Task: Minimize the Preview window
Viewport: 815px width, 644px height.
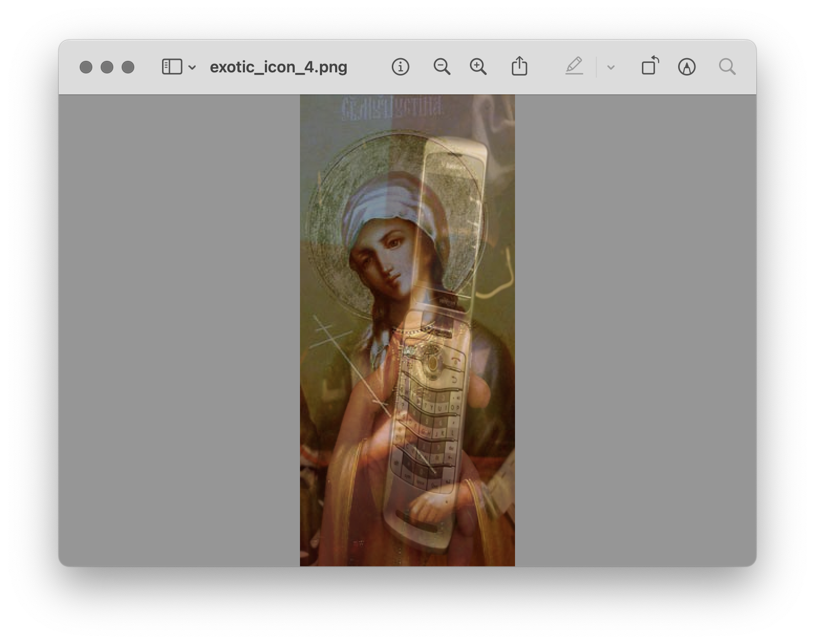Action: (107, 67)
